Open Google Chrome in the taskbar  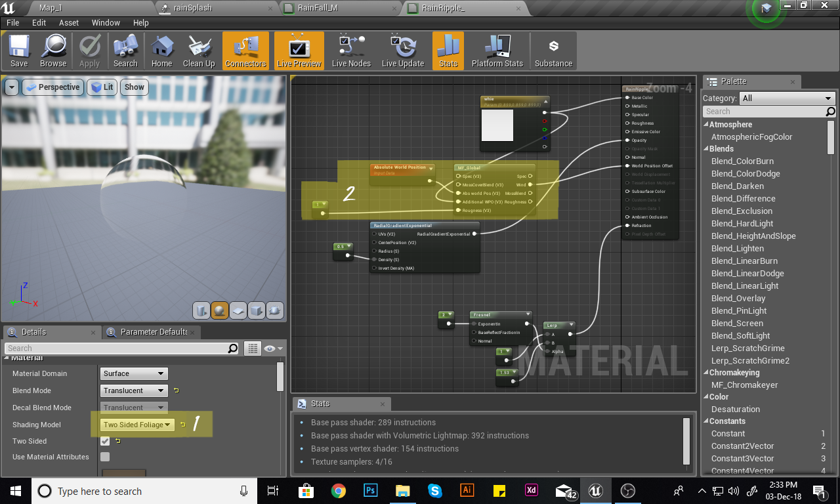(x=338, y=491)
